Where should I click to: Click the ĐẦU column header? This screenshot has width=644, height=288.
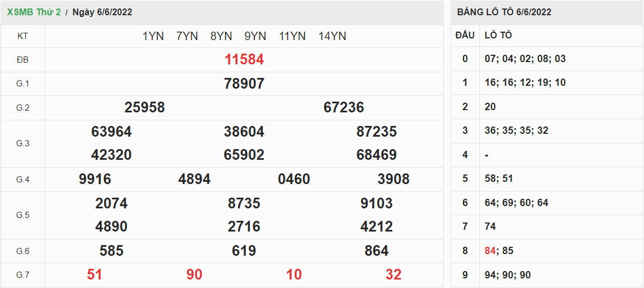(465, 35)
